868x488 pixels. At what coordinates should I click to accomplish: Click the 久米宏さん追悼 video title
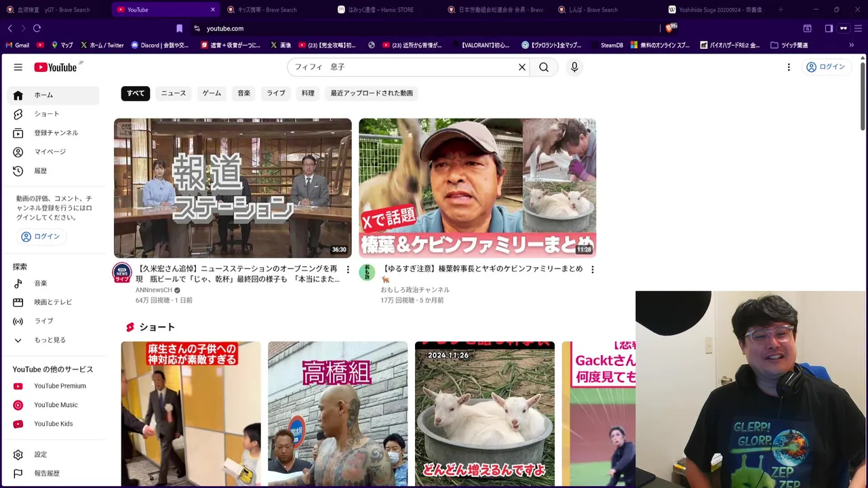pyautogui.click(x=237, y=274)
